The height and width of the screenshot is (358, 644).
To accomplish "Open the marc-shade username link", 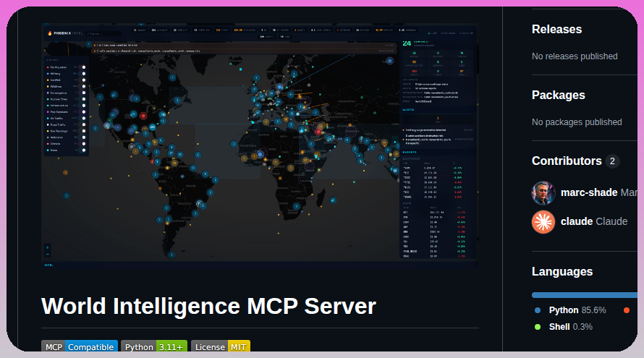I will coord(589,192).
